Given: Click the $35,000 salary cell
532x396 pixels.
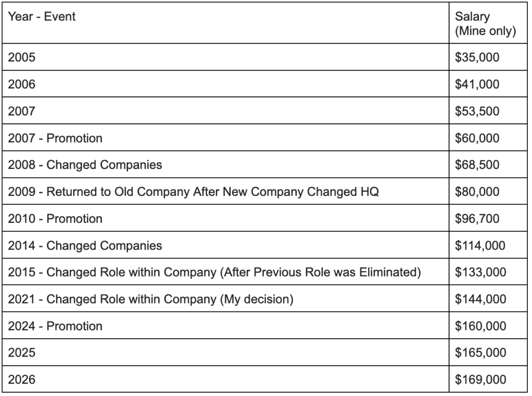Looking at the screenshot, I should click(488, 57).
